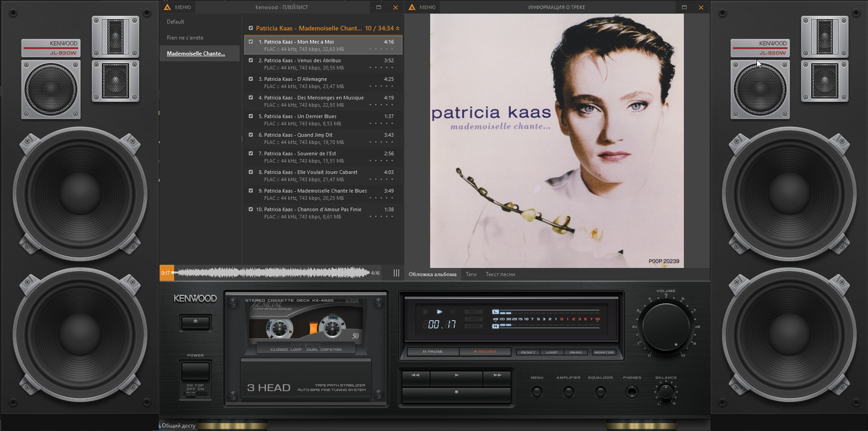This screenshot has height=431, width=868.
Task: Uncheck track 6 Quand Jimy Dit
Action: (251, 135)
